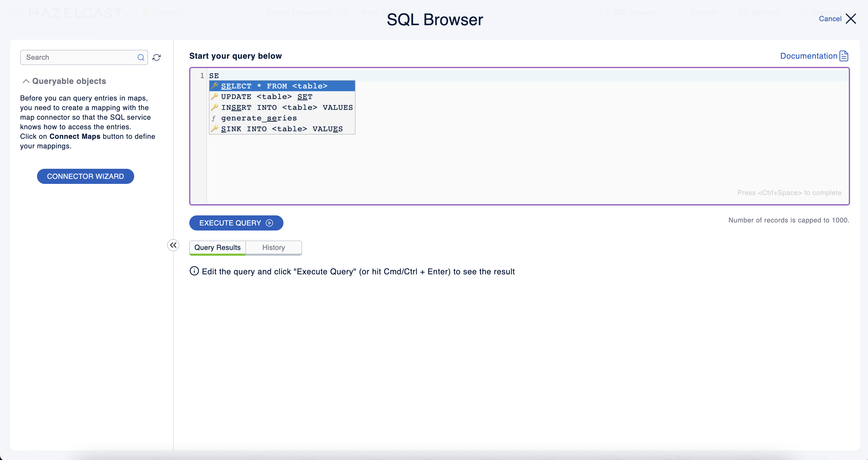Click the CONNECTOR WIZARD button
This screenshot has width=868, height=460.
point(85,176)
